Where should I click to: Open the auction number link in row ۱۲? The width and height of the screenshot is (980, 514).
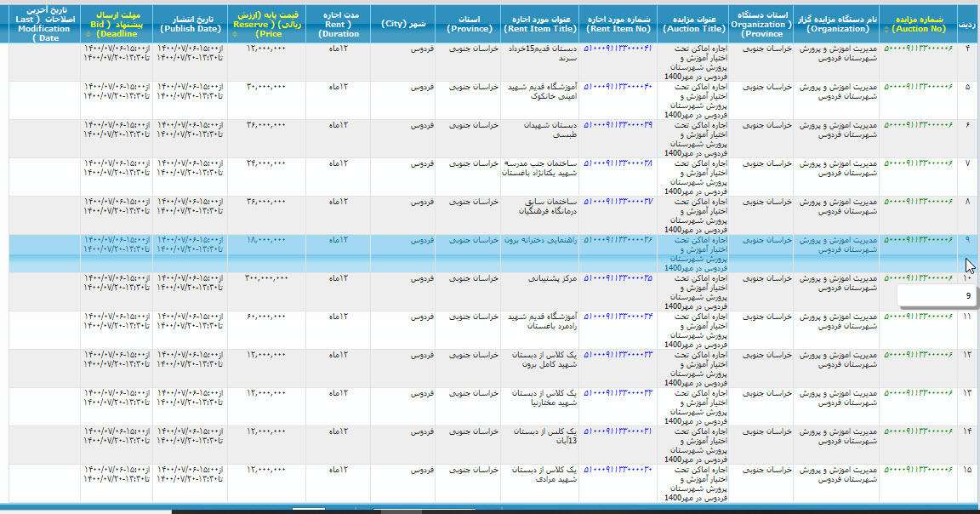point(918,354)
